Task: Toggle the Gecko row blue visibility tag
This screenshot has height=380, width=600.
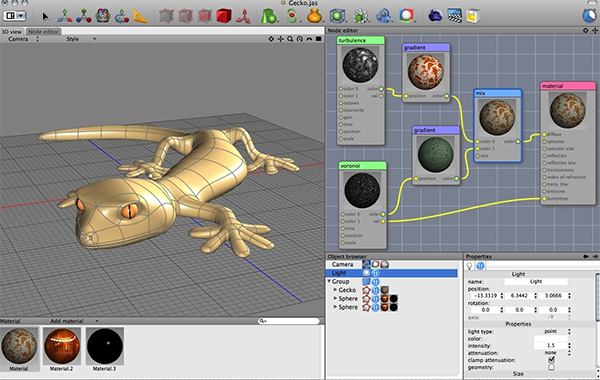Action: pyautogui.click(x=376, y=290)
